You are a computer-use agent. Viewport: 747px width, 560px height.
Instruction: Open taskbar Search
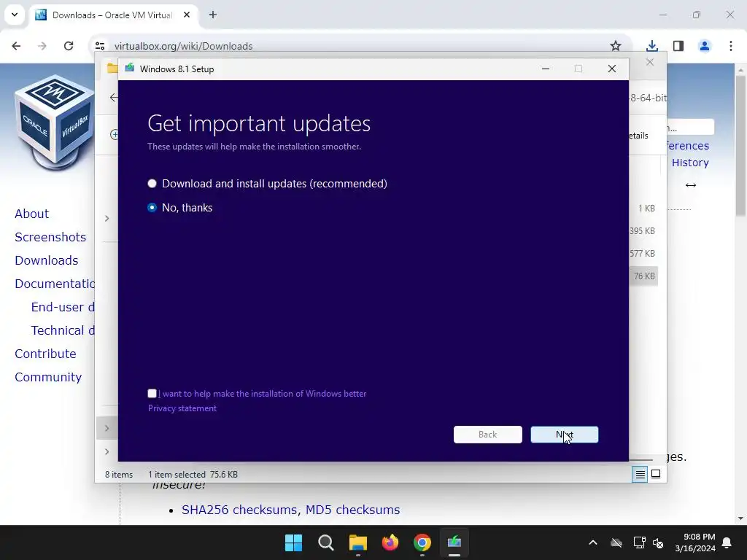click(x=326, y=542)
